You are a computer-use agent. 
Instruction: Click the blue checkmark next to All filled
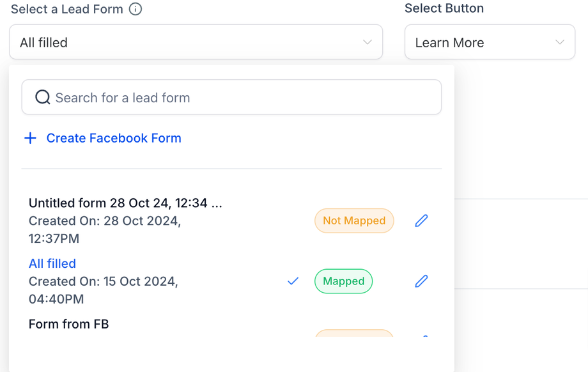(x=293, y=281)
